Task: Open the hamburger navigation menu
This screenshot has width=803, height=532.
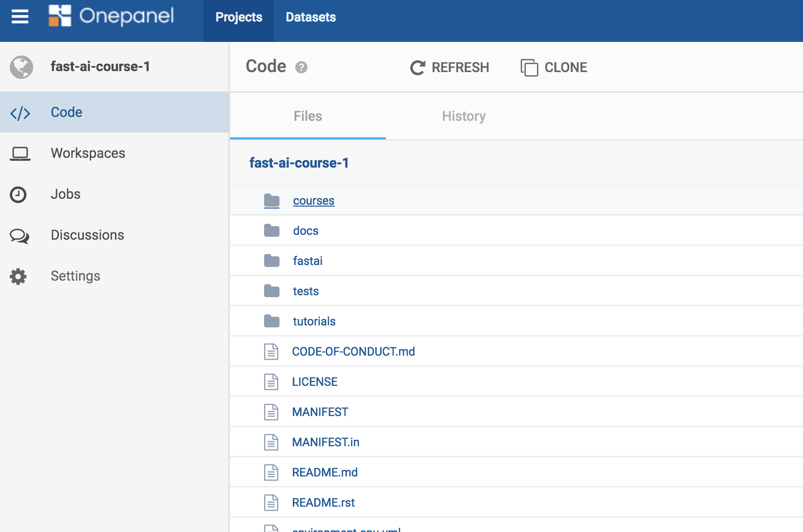Action: [x=20, y=17]
